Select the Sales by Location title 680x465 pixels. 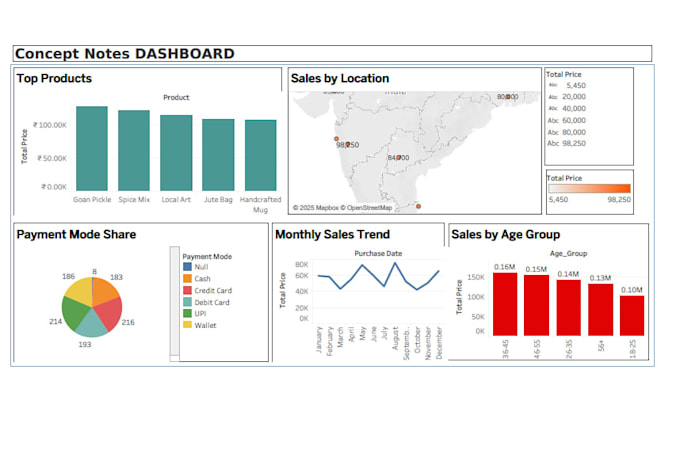(x=340, y=78)
